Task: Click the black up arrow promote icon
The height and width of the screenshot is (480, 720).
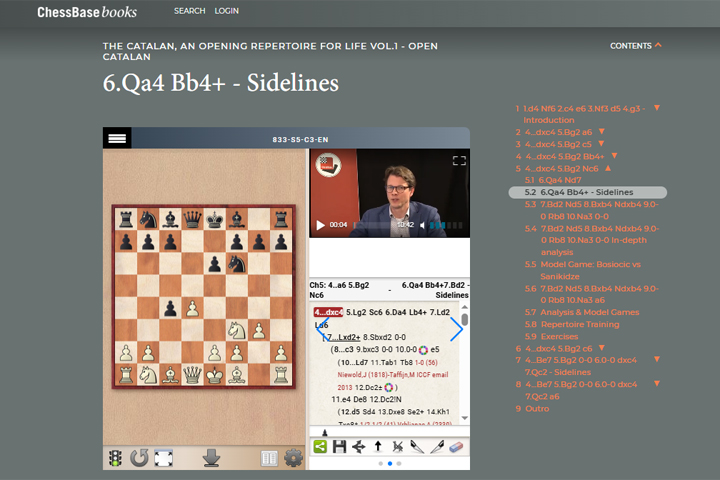Action: point(378,446)
